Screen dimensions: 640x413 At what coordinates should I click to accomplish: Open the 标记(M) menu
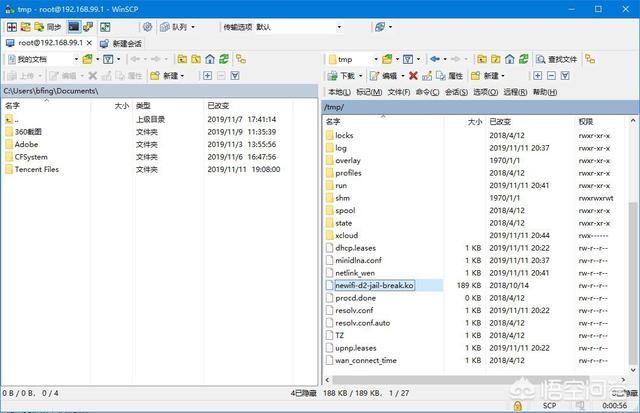click(369, 92)
